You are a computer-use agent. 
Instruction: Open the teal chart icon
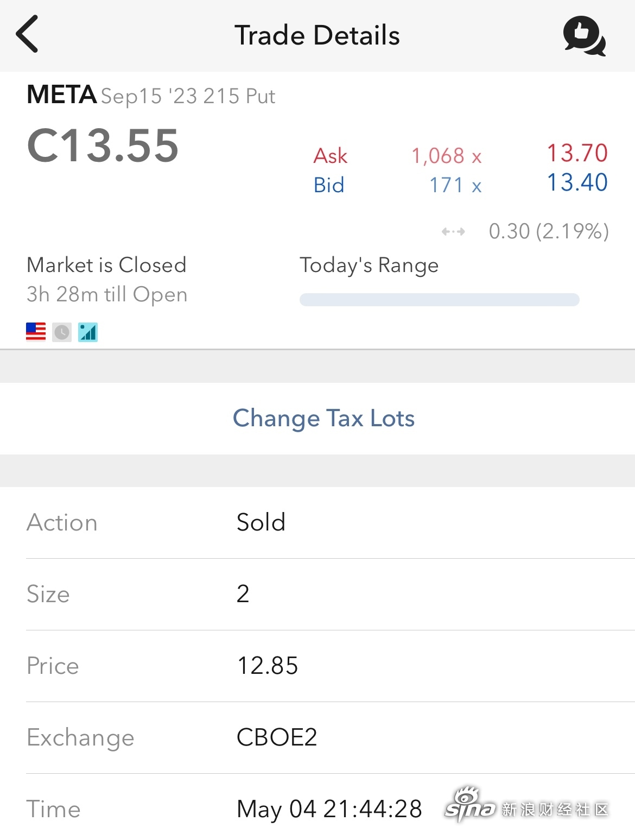tap(88, 332)
